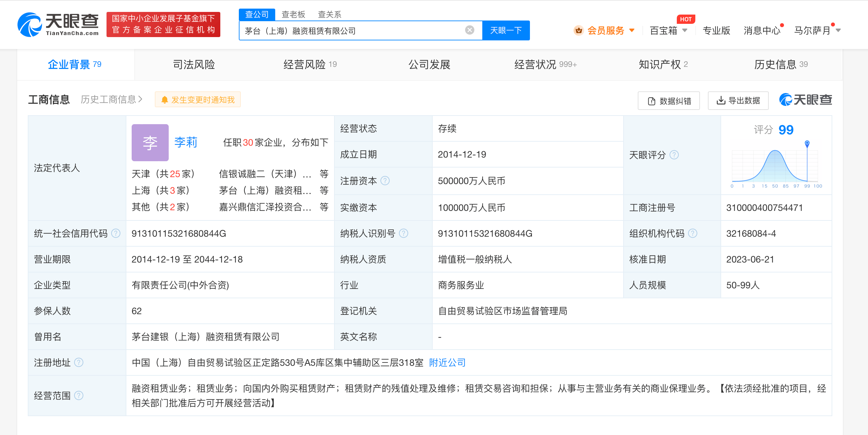Click credit code 91310115321680844G in 统一社会信用代码 row
The width and height of the screenshot is (868, 435).
[x=179, y=233]
